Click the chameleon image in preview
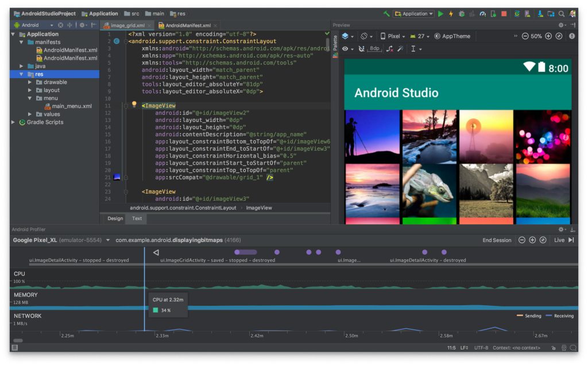This screenshot has width=588, height=365. 429,191
